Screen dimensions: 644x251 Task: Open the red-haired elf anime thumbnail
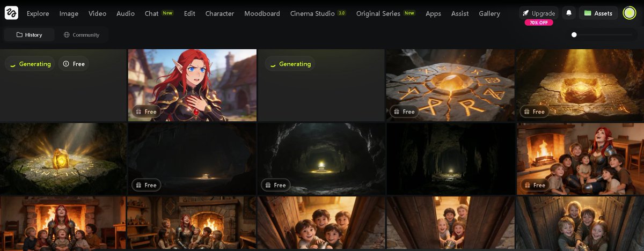pos(192,85)
